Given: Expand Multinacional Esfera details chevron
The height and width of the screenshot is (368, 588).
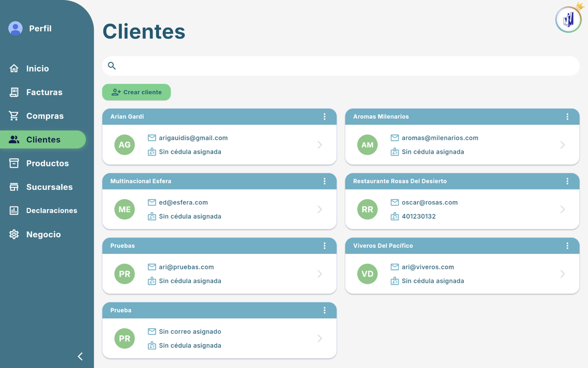Looking at the screenshot, I should pyautogui.click(x=320, y=209).
